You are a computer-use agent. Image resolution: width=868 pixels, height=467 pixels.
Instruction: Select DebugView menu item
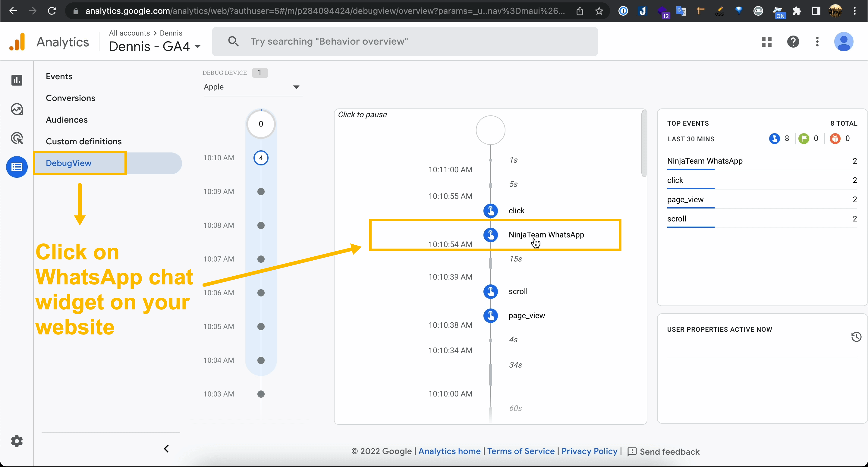pos(108,163)
